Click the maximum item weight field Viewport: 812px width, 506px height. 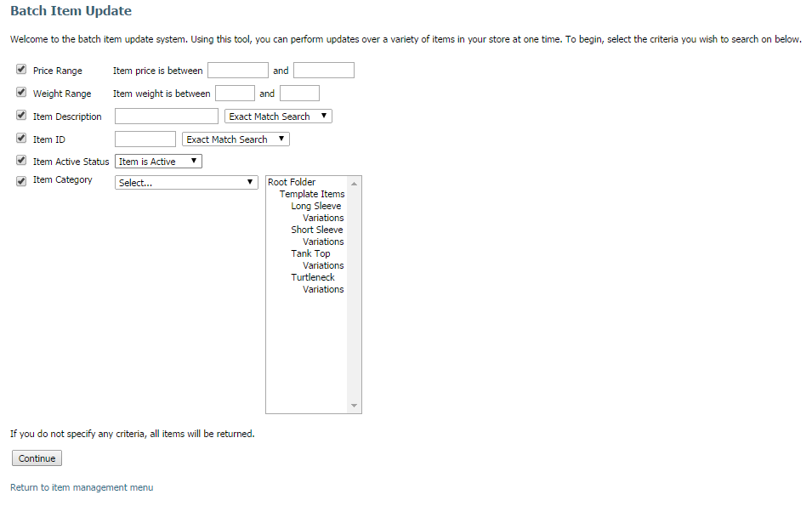(300, 94)
